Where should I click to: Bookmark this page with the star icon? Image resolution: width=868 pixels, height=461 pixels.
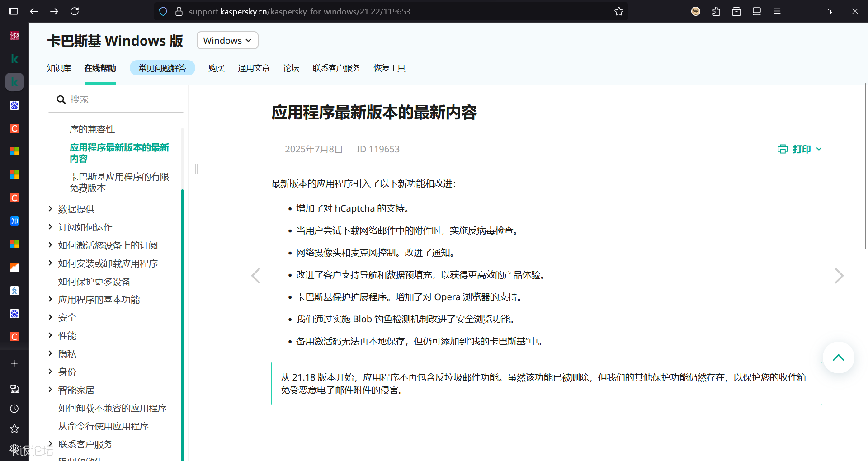[619, 11]
